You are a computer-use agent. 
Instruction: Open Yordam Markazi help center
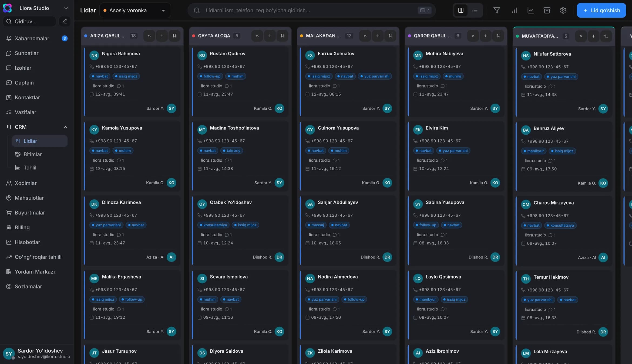click(37, 272)
